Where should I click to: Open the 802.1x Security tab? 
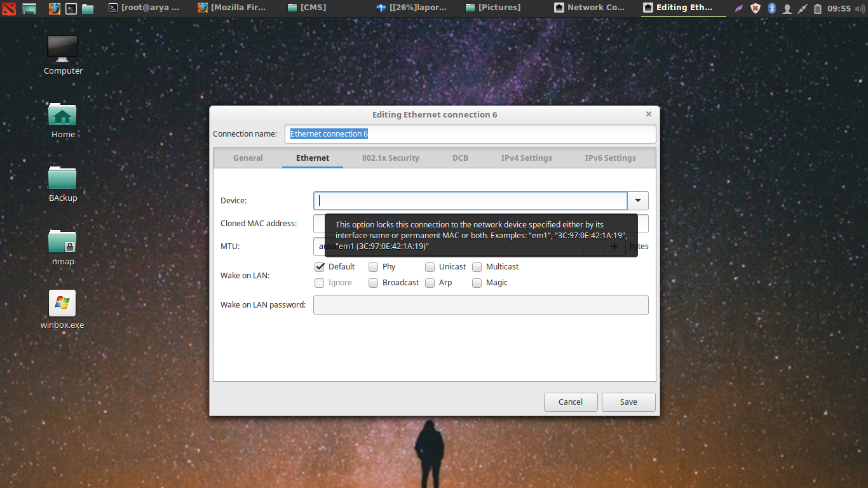(390, 158)
